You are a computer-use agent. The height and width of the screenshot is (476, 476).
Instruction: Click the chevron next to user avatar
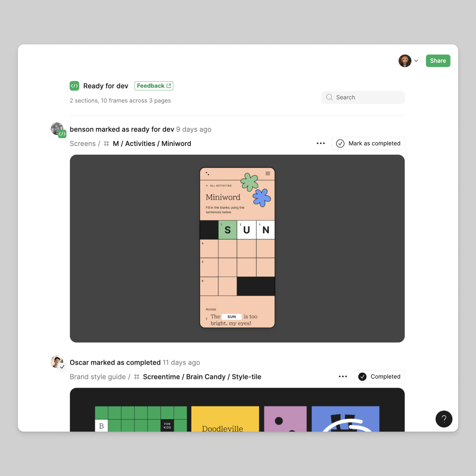click(417, 60)
